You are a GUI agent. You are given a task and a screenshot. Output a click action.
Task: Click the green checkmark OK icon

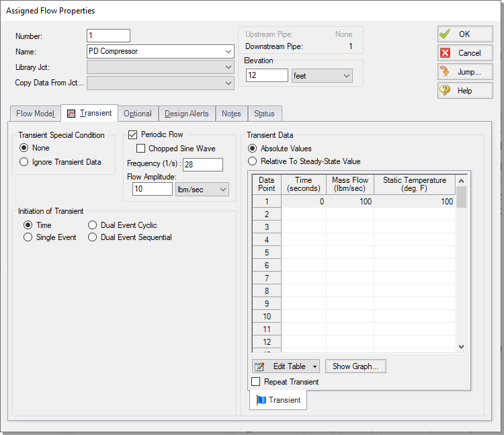pyautogui.click(x=445, y=34)
